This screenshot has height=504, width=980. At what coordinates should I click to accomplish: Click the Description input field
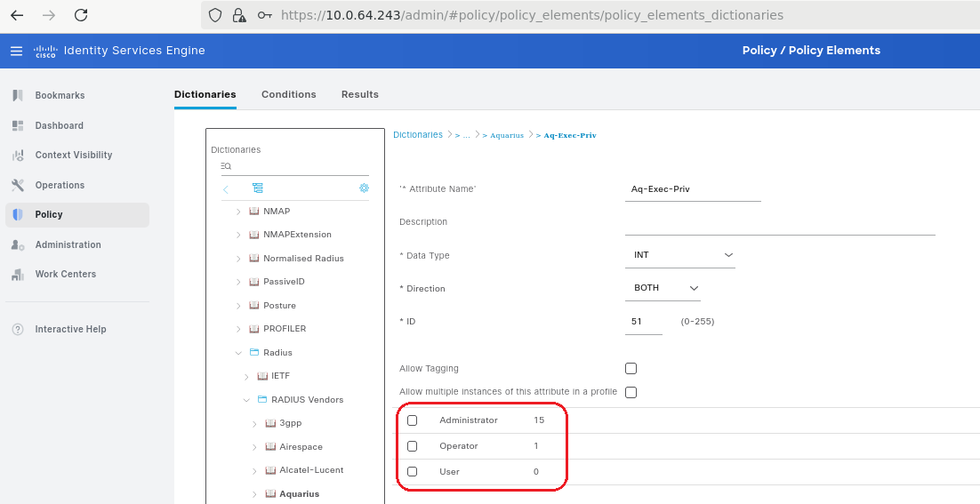(780, 223)
